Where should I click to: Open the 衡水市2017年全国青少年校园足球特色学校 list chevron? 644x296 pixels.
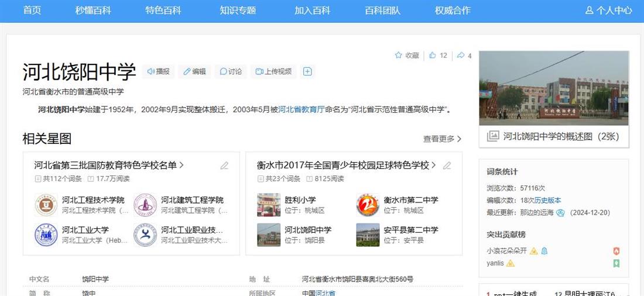[x=434, y=166]
